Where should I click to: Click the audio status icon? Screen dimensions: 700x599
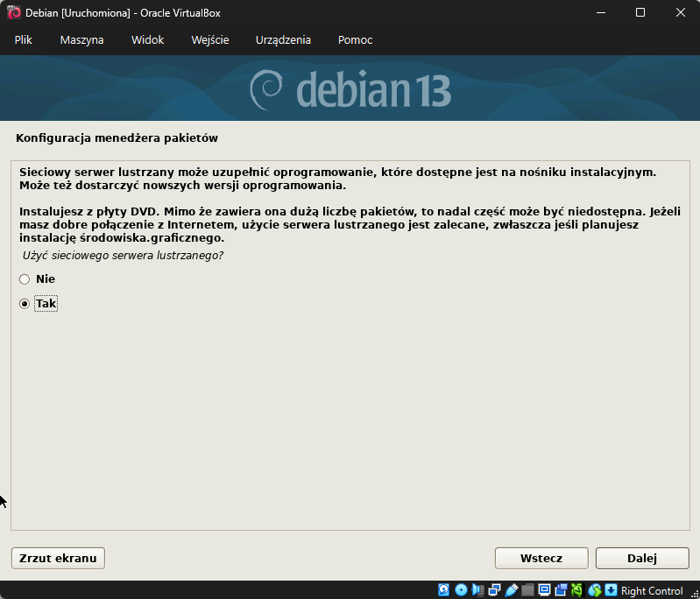point(477,590)
